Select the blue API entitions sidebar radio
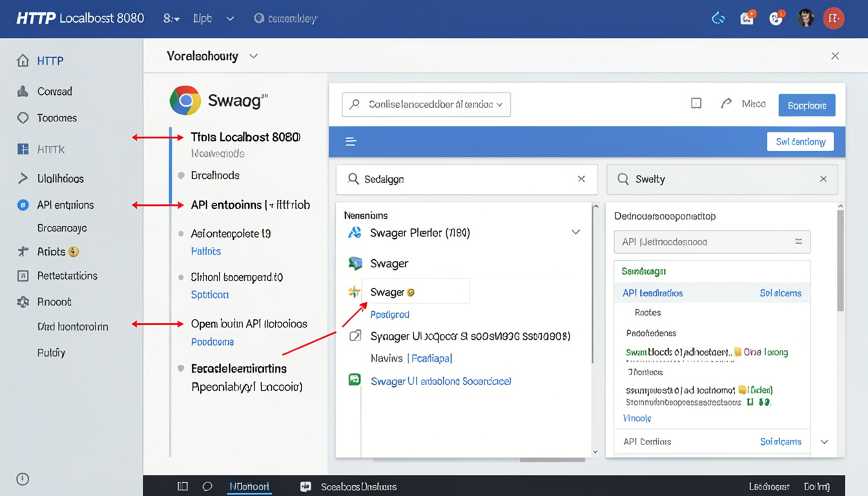The image size is (868, 496). tap(23, 205)
